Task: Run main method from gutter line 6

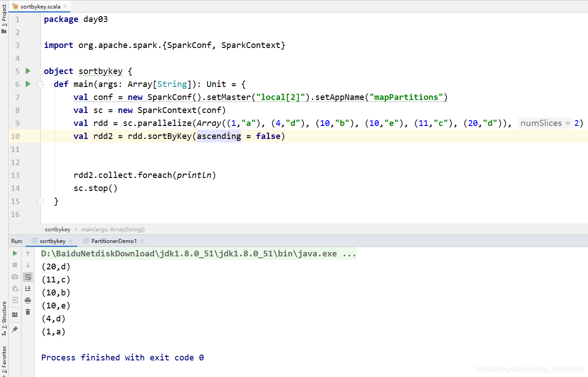Action: (28, 84)
